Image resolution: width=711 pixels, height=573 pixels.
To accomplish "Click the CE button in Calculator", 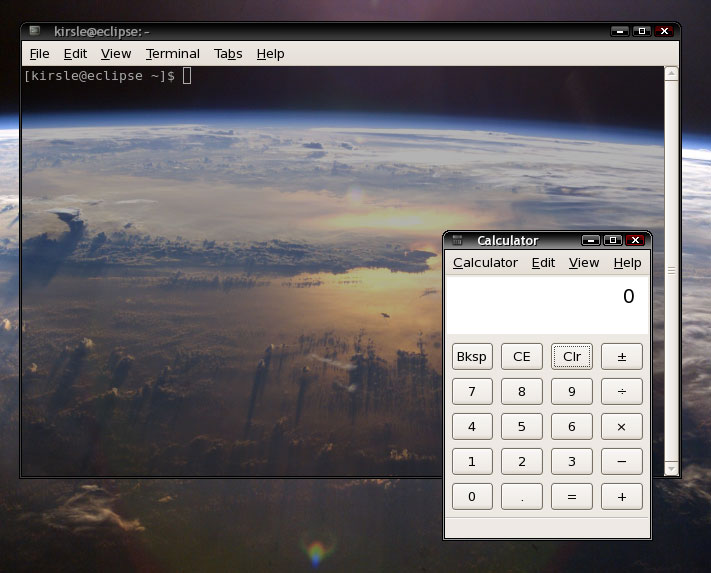I will 522,357.
